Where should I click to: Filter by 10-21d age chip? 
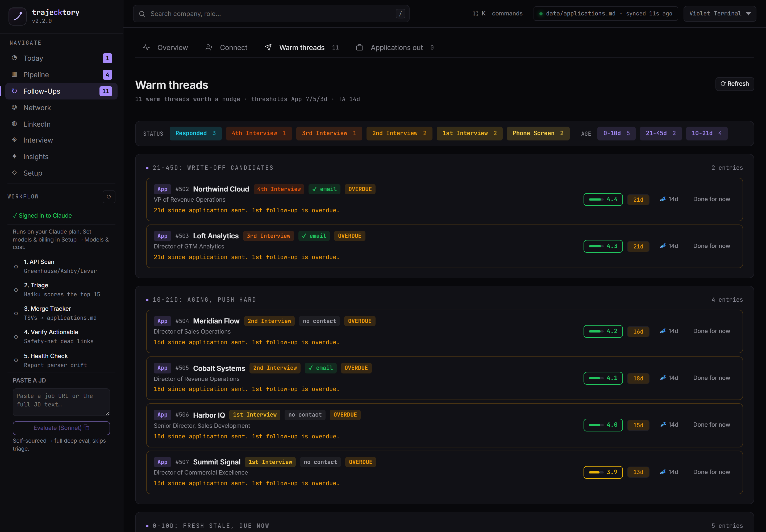tap(706, 133)
